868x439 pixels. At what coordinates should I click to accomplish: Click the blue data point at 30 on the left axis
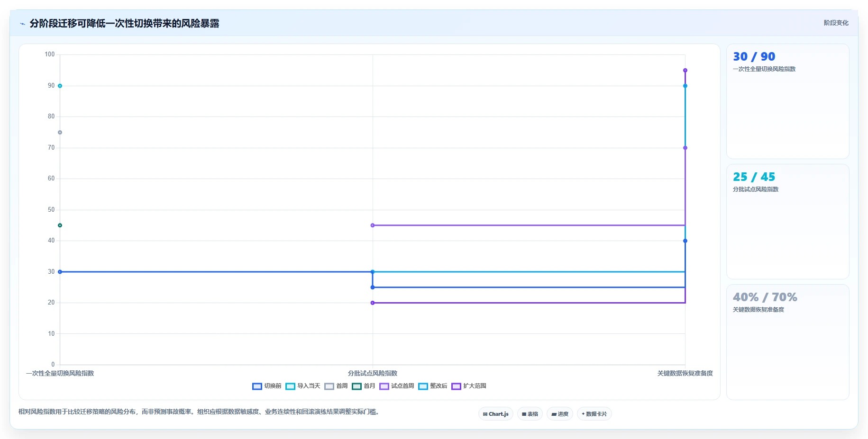click(x=60, y=272)
